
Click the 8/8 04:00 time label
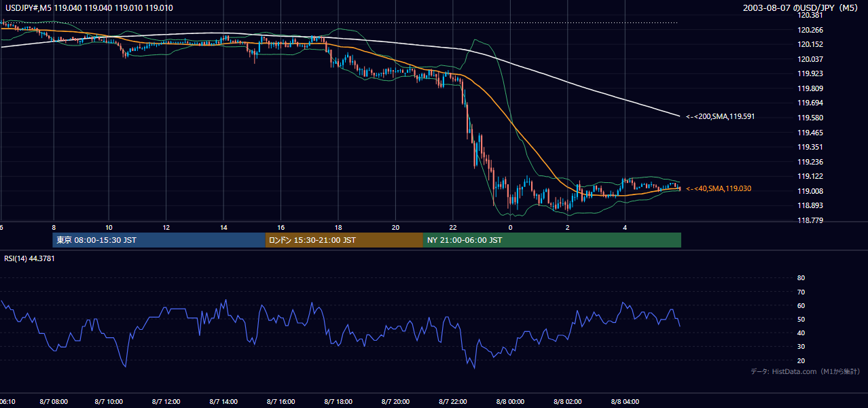coord(625,401)
